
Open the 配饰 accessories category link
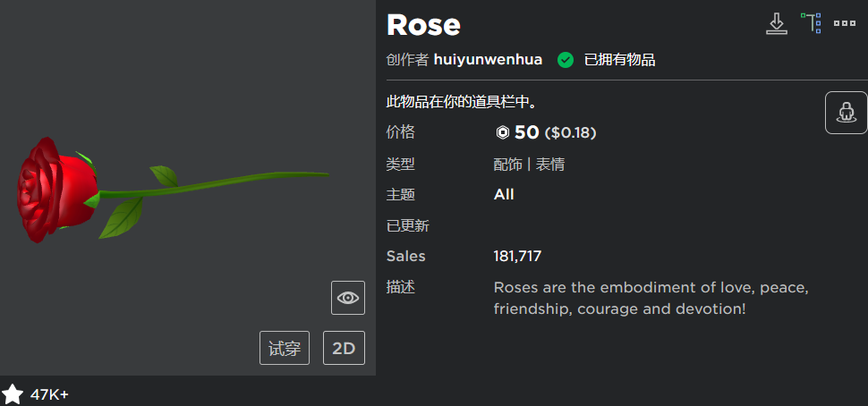tap(507, 165)
